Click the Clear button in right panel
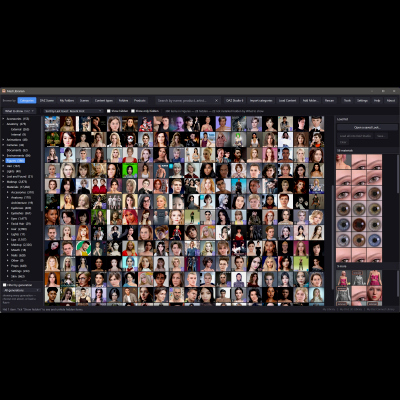 point(343,142)
